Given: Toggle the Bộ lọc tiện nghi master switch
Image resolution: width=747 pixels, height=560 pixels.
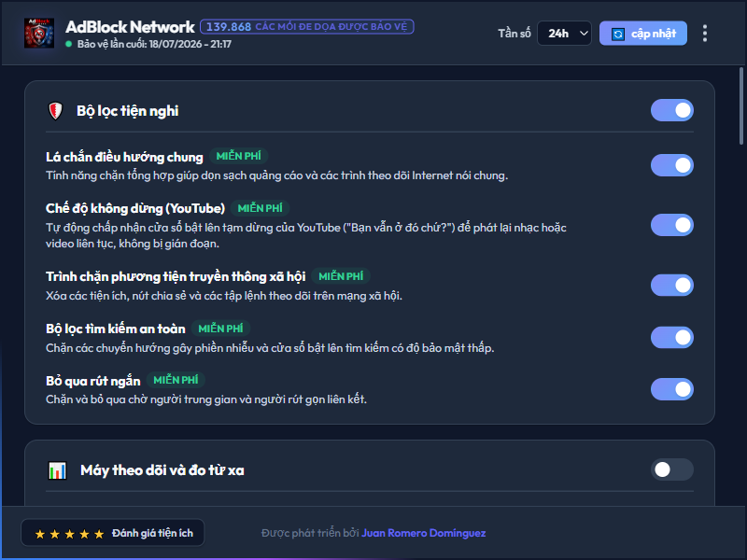Looking at the screenshot, I should point(671,110).
